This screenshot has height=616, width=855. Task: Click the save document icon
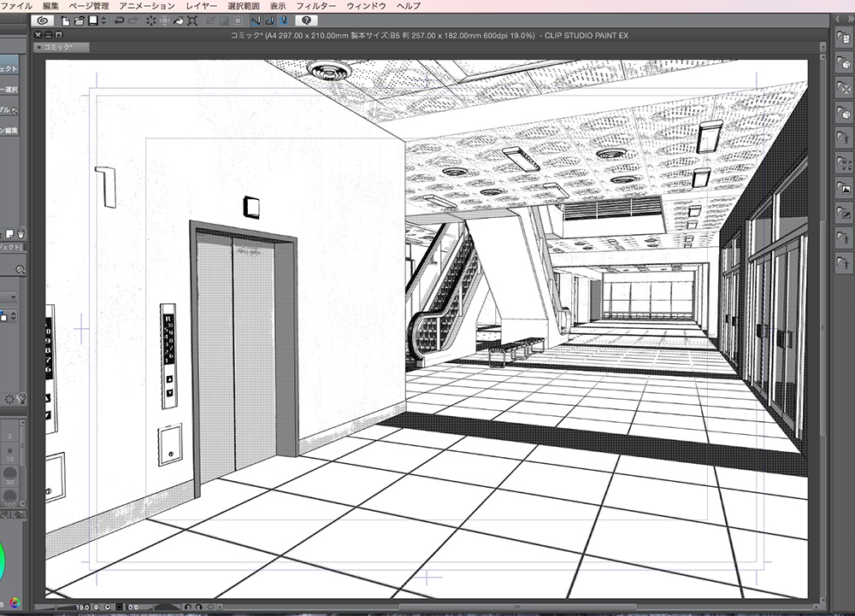93,21
